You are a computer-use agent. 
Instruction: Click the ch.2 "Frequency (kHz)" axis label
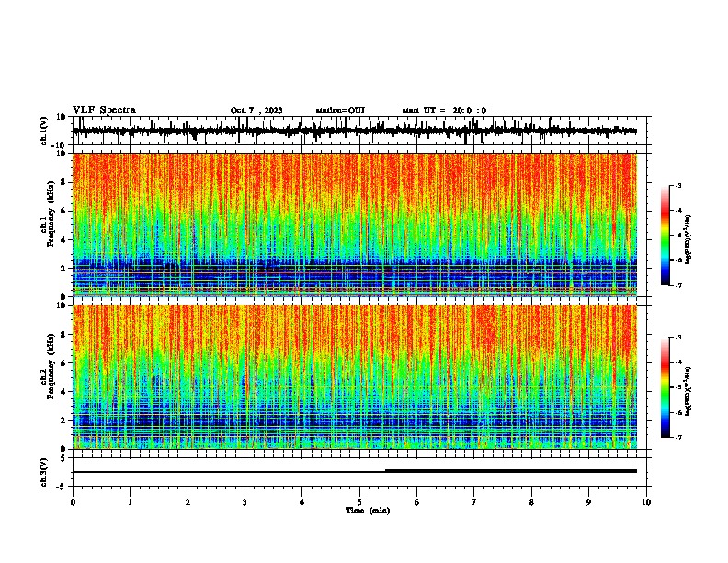coord(51,366)
